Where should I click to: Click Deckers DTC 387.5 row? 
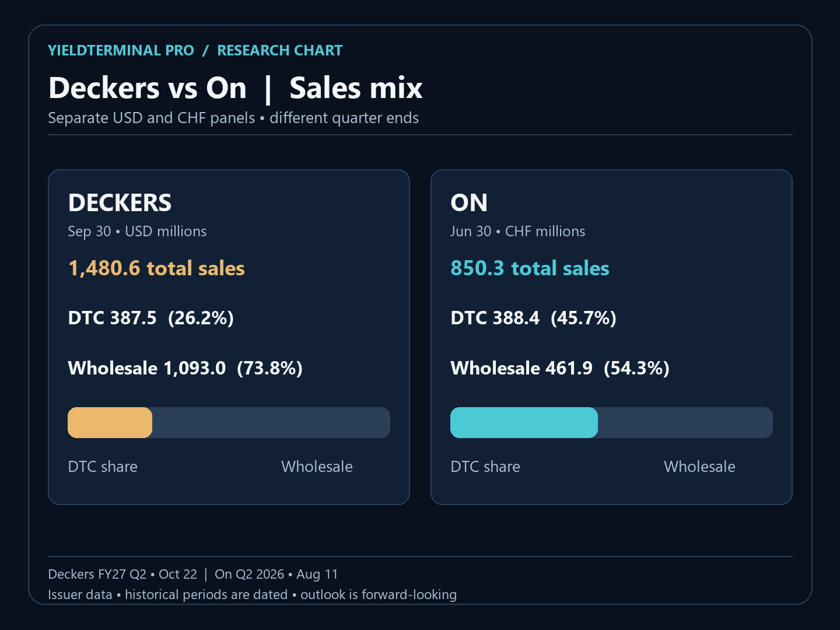tap(150, 318)
